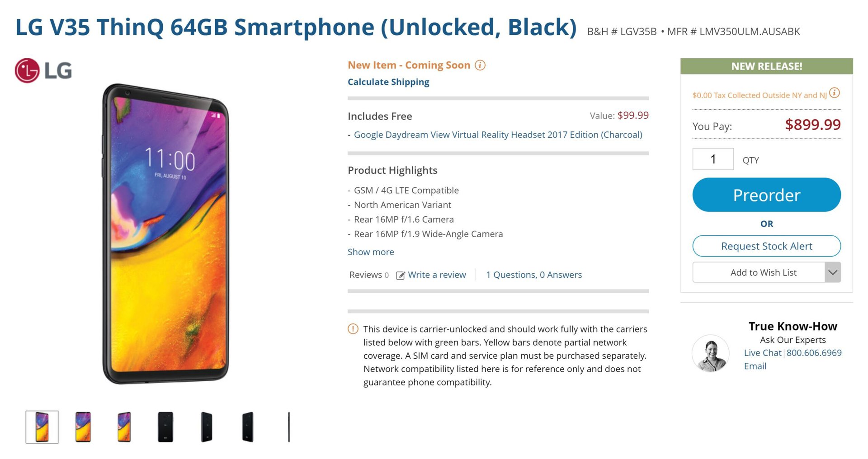Expand highlights with Show more
Screen dimensions: 868x459
click(x=371, y=252)
